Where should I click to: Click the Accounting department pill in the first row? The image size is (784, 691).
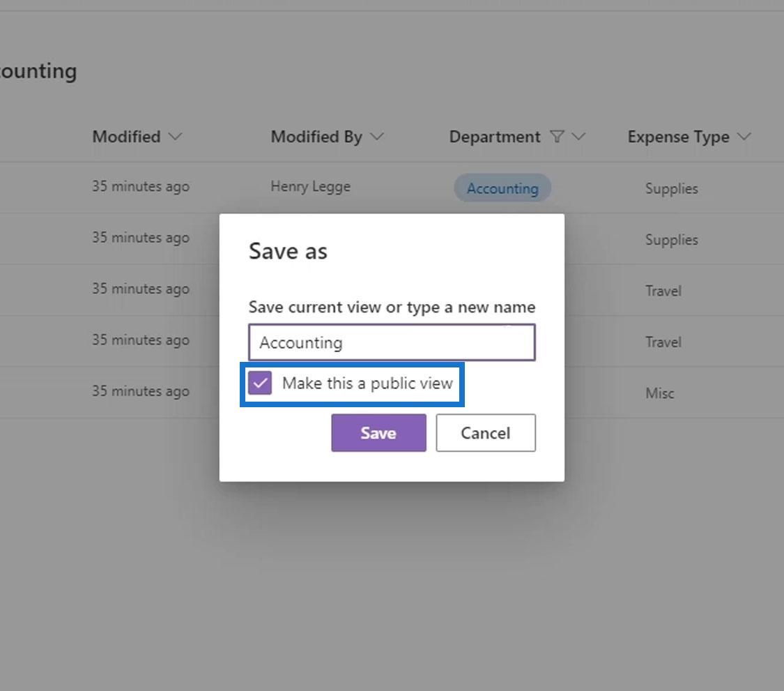502,188
